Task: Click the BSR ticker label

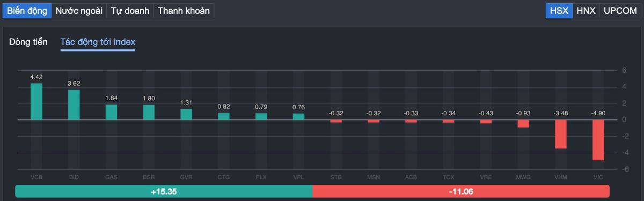Action: click(149, 177)
